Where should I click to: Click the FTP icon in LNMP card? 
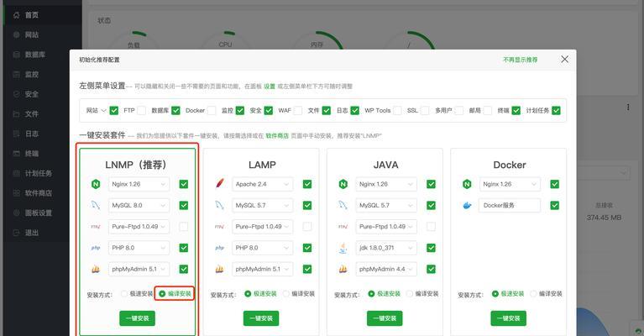coord(96,226)
